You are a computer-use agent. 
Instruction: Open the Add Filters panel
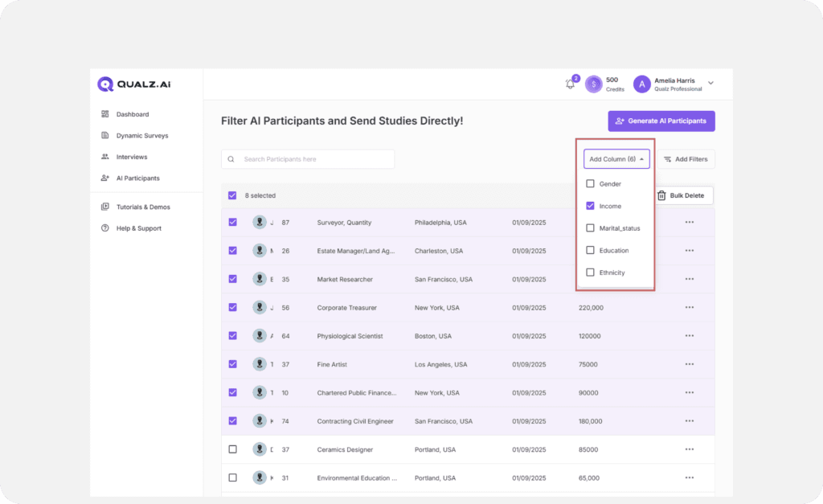point(686,159)
